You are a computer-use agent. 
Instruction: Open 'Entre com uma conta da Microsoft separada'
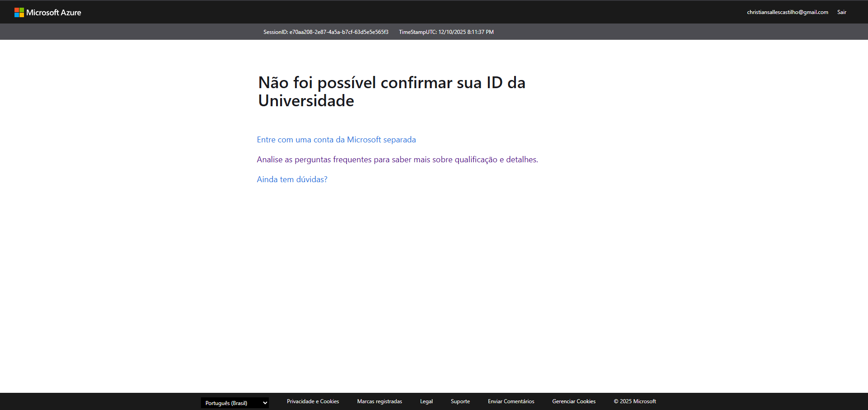[x=336, y=140]
